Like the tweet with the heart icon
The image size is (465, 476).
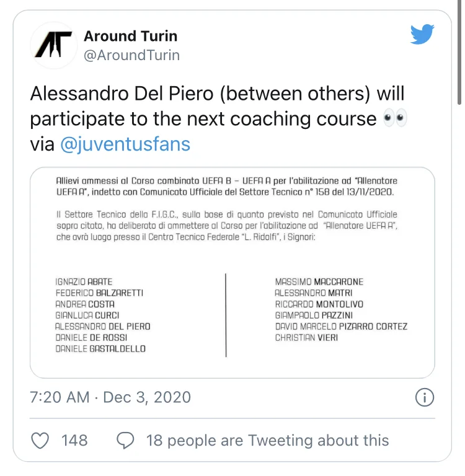pos(40,441)
